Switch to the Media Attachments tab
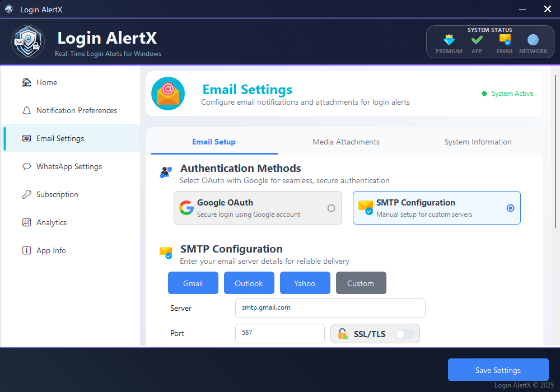This screenshot has width=560, height=392. [346, 142]
